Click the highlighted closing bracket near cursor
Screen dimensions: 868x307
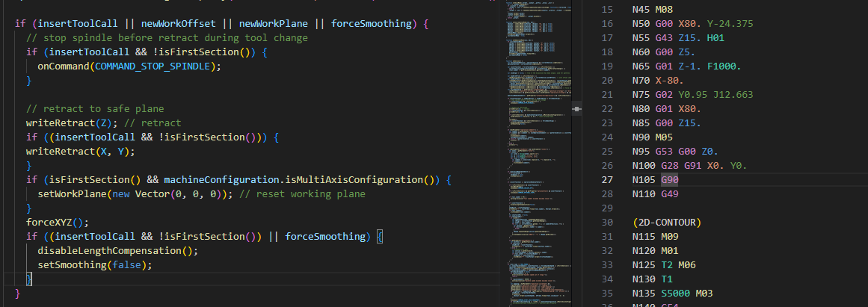(x=29, y=279)
